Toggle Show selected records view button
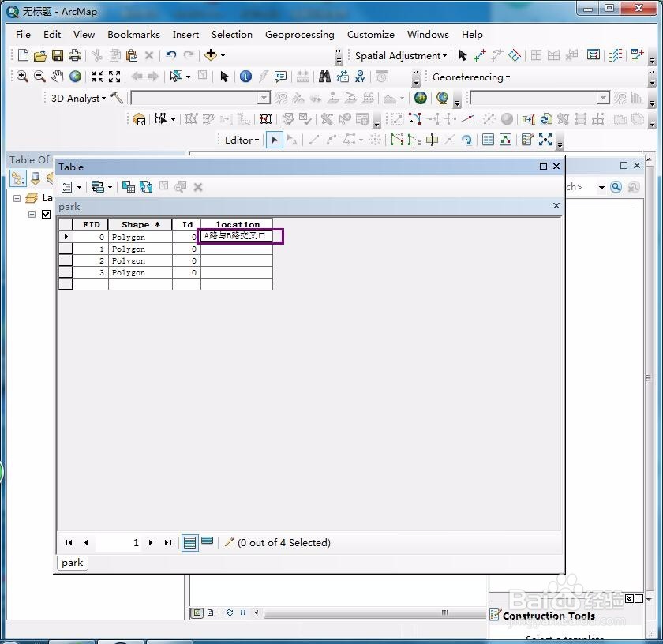The width and height of the screenshot is (663, 644). [x=208, y=541]
